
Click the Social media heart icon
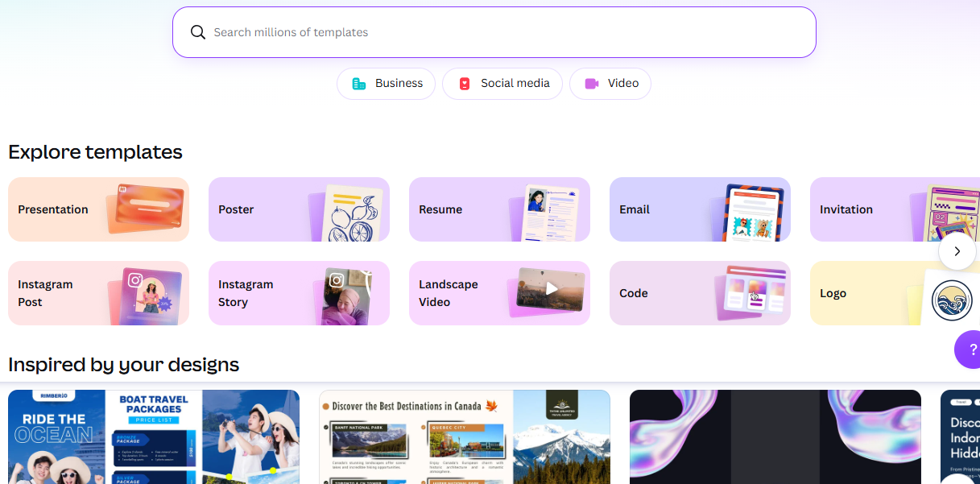coord(465,84)
